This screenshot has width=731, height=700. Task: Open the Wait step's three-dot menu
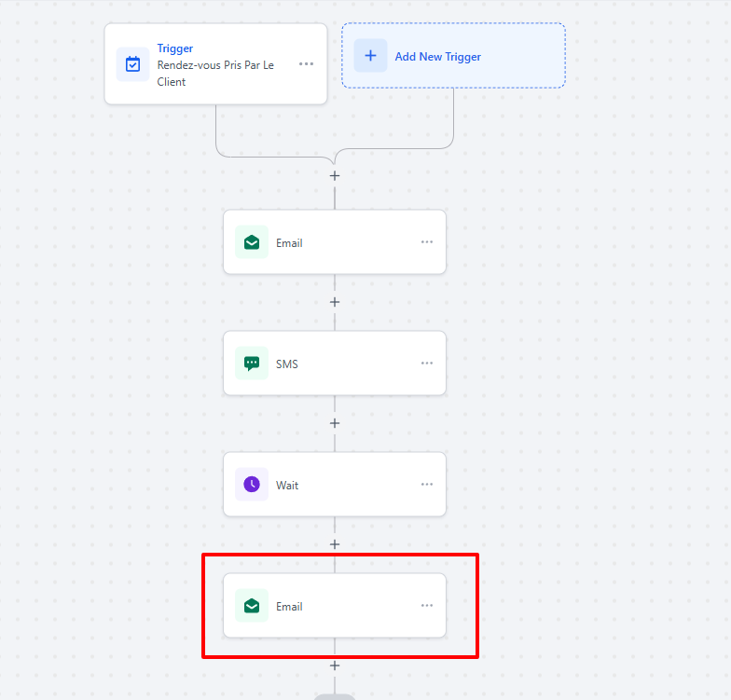click(x=427, y=485)
